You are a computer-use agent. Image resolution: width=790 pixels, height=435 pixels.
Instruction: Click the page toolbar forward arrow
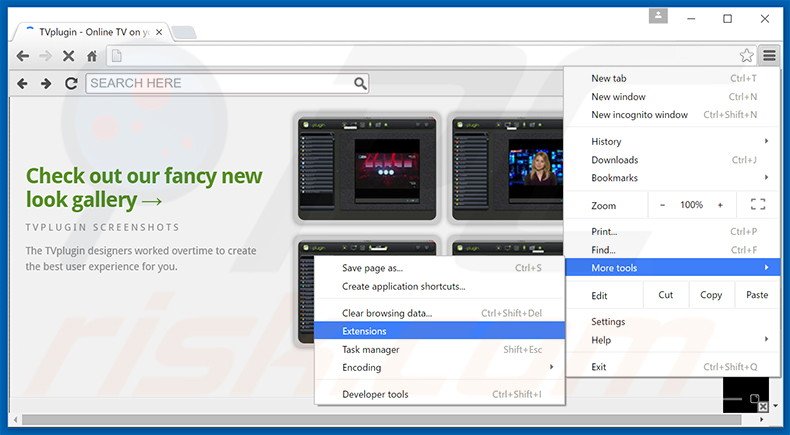click(x=46, y=83)
